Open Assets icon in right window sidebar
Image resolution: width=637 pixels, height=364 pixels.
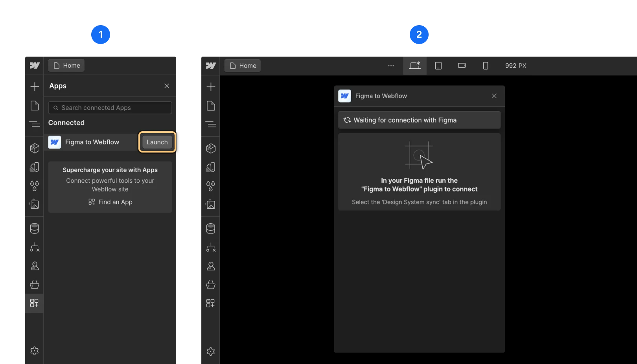(x=211, y=204)
